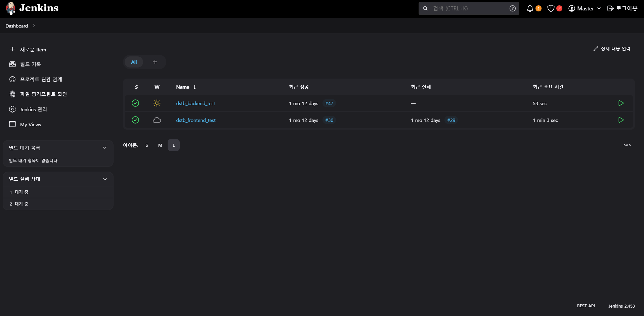The image size is (644, 316).
Task: Click success status icon of dstb_backend_test
Action: [135, 103]
